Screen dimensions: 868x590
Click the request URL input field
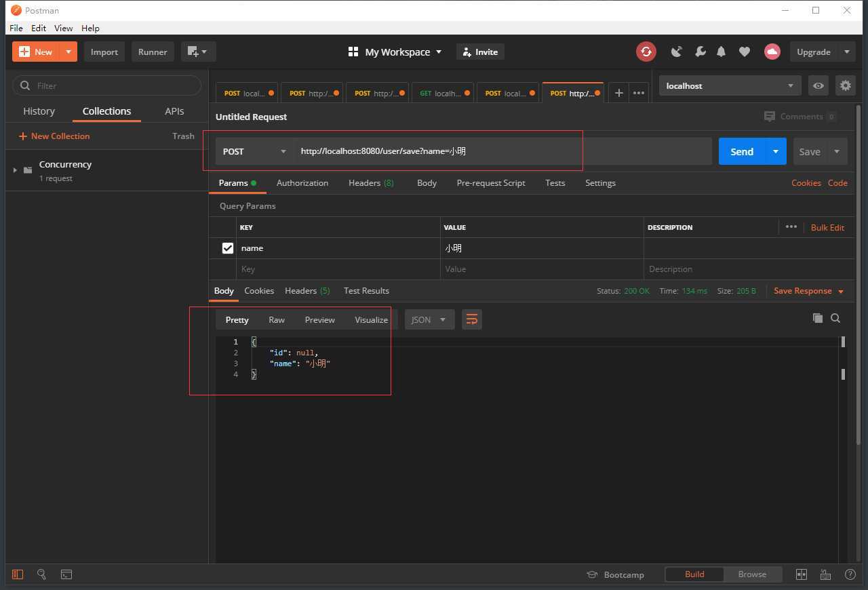coord(502,151)
